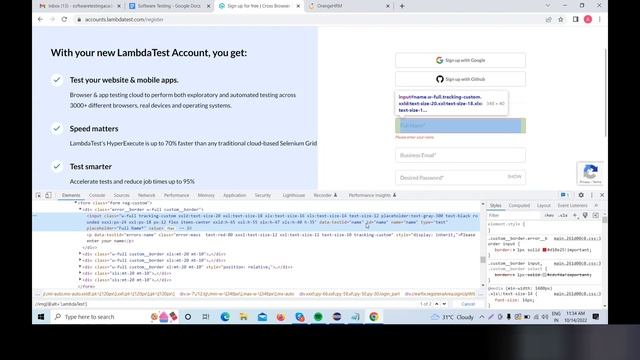
Task: Click the Business Email input field
Action: pyautogui.click(x=460, y=155)
